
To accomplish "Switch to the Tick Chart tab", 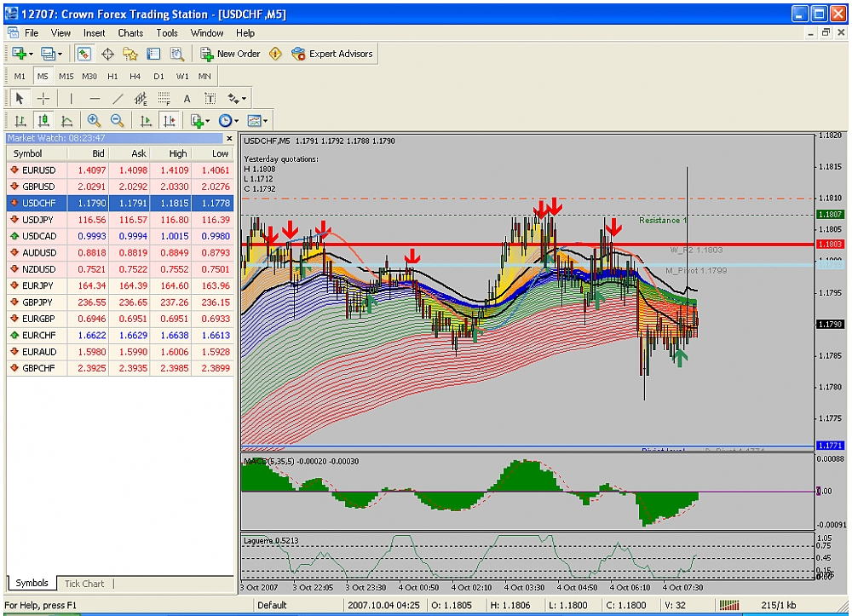I will [84, 584].
